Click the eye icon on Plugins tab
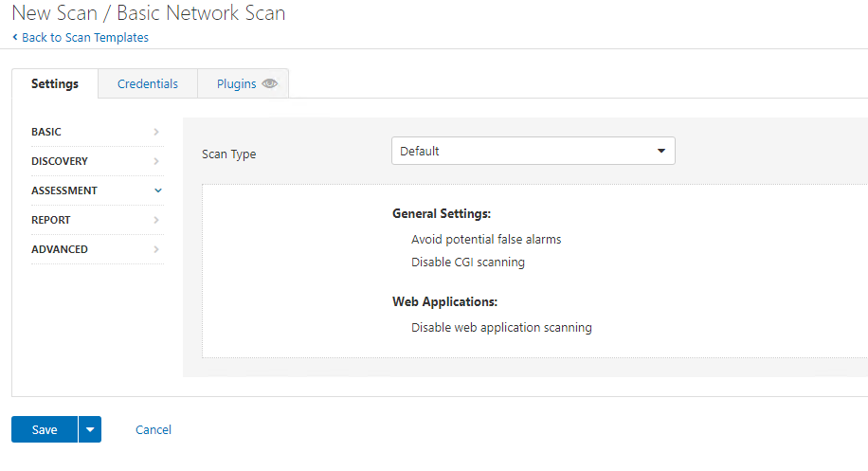The width and height of the screenshot is (868, 471). pyautogui.click(x=269, y=83)
